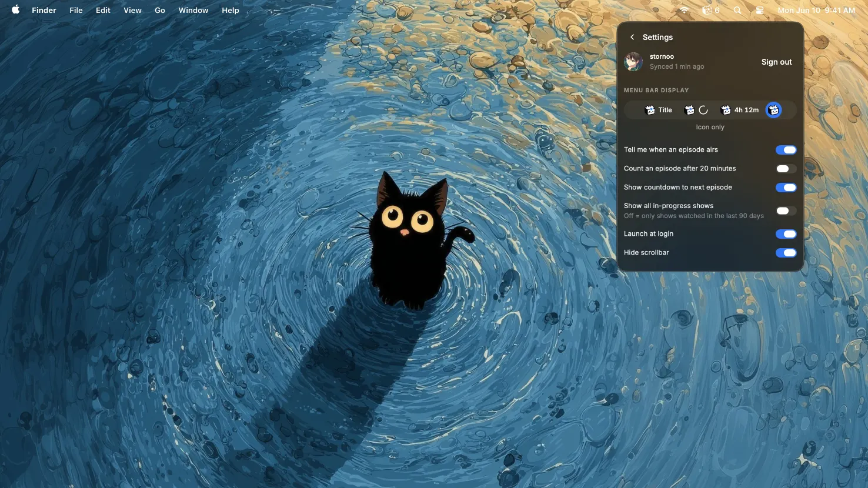Open the Finder menu
Screen dimensions: 868x488
pyautogui.click(x=44, y=11)
